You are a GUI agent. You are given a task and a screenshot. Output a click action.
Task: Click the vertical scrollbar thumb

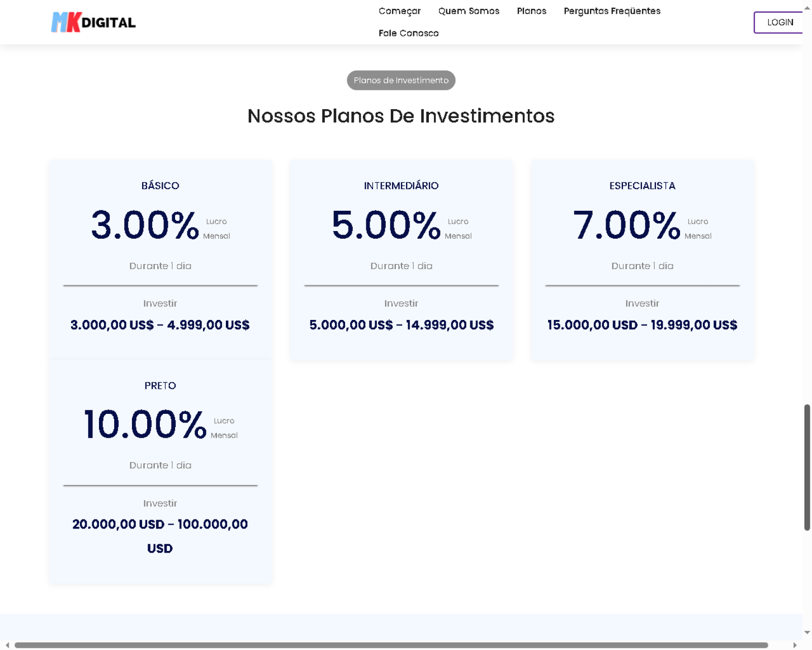click(x=807, y=467)
